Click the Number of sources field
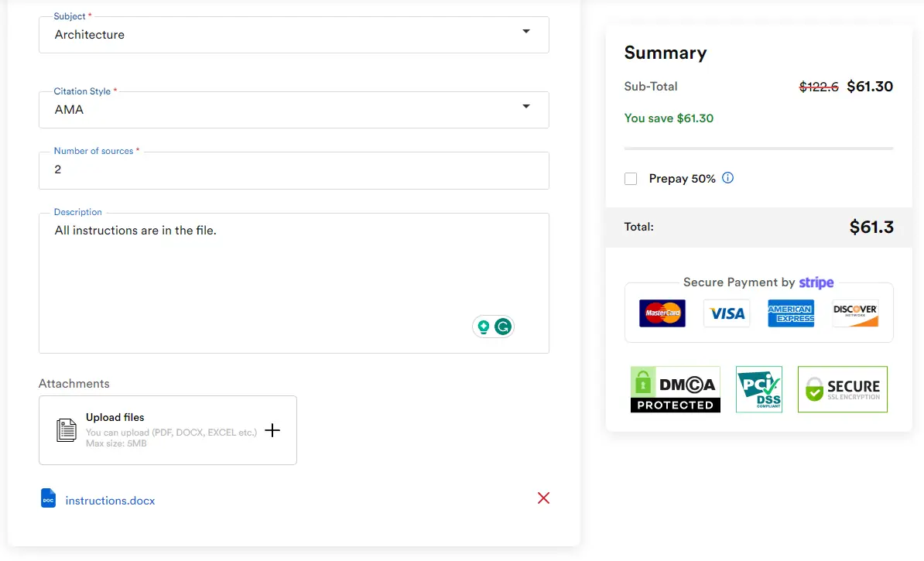Viewport: 924px width, 561px height. pos(293,170)
